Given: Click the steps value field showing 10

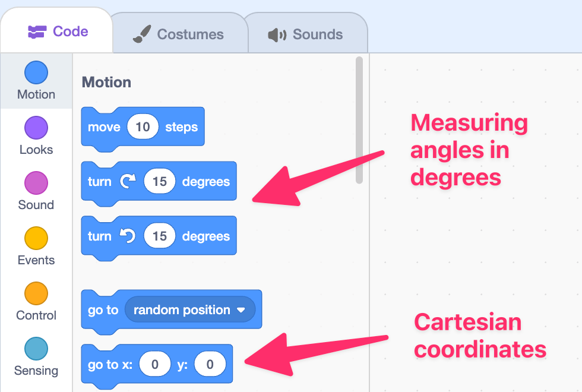Looking at the screenshot, I should pyautogui.click(x=143, y=127).
